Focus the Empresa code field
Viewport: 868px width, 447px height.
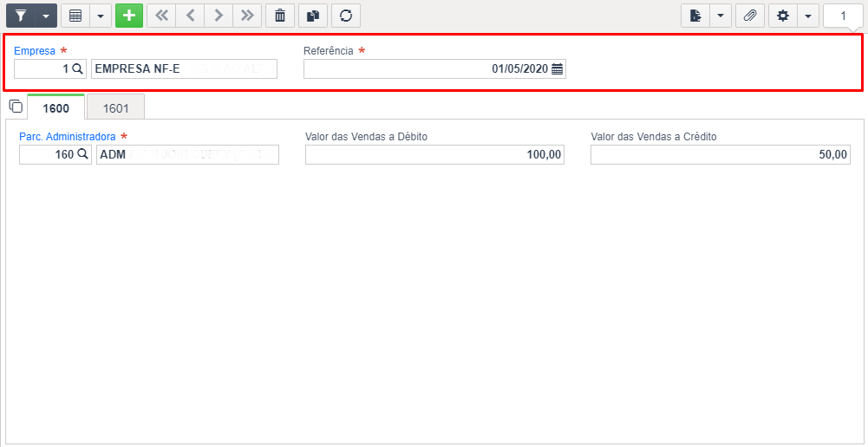(x=50, y=69)
